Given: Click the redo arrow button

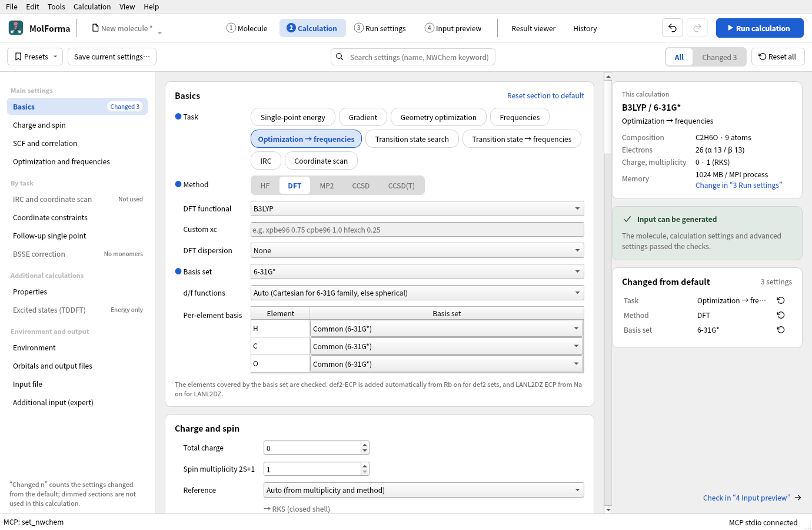Looking at the screenshot, I should pyautogui.click(x=697, y=28).
